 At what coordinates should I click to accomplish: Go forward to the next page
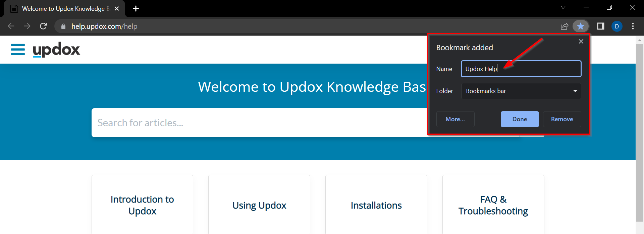(27, 26)
